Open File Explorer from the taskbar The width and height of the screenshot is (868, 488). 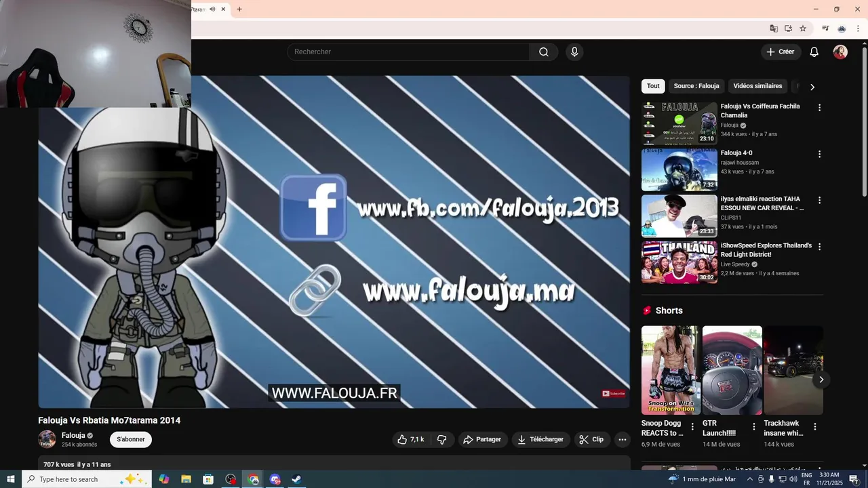click(186, 479)
